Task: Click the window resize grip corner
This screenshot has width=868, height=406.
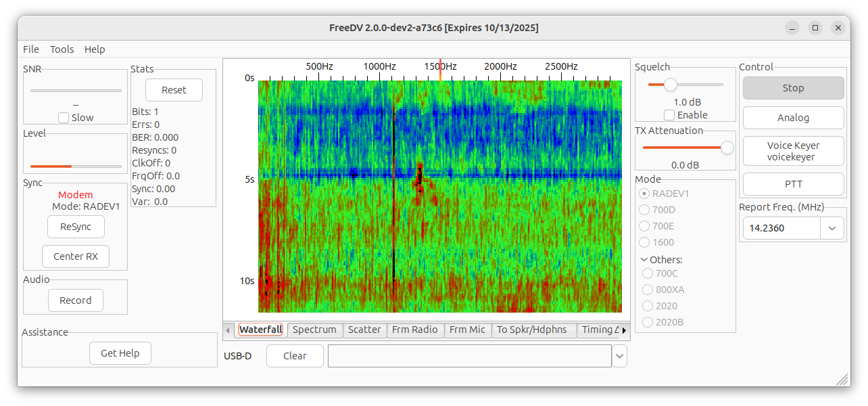Action: [843, 380]
